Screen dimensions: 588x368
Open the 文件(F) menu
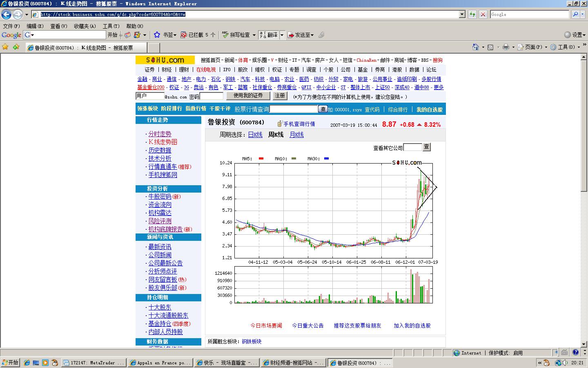11,26
